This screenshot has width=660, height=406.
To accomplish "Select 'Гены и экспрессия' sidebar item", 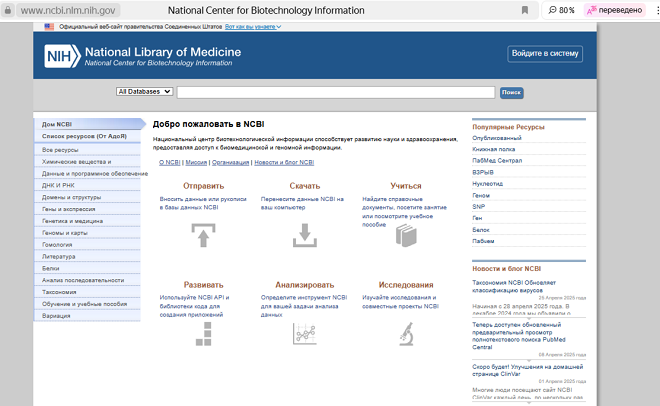I will 87,209.
